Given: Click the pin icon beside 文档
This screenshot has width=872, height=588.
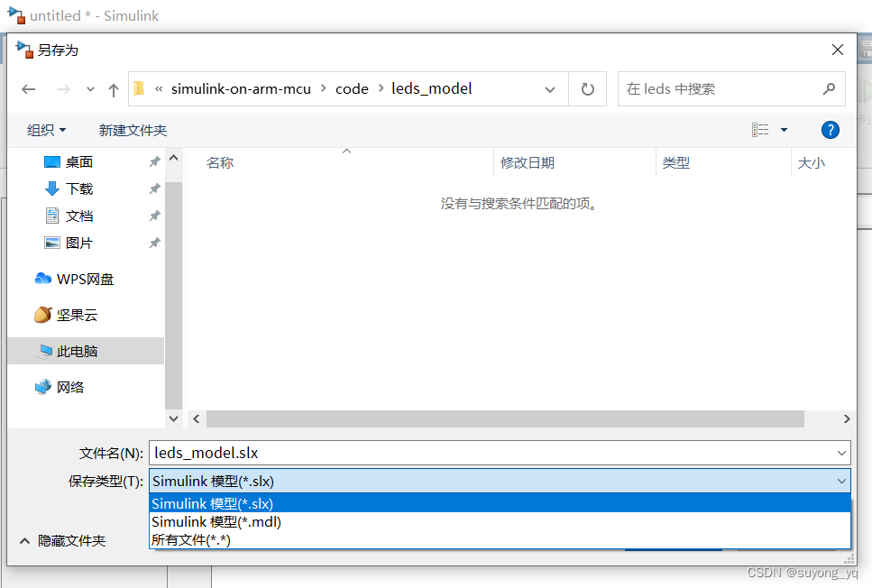Looking at the screenshot, I should (154, 216).
